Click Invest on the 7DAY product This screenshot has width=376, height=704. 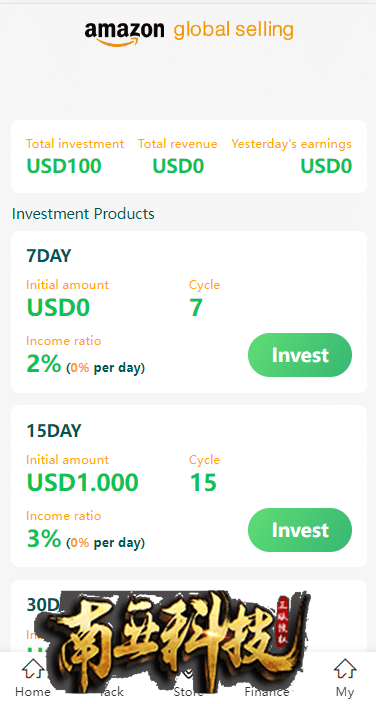pos(300,355)
